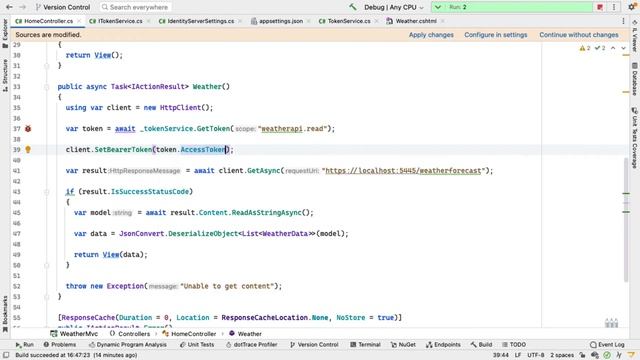Click Apply changes link
The image size is (640, 360).
431,35
